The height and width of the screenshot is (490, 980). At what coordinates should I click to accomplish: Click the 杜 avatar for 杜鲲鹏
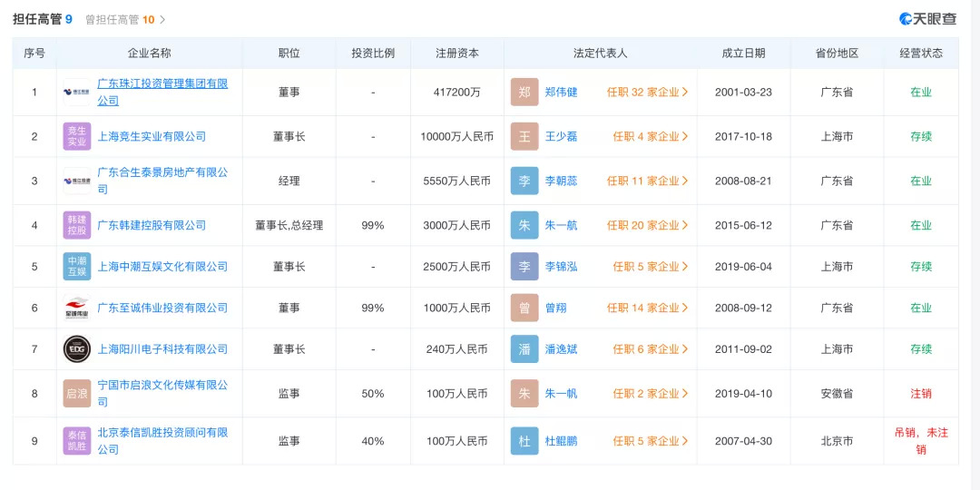[524, 441]
